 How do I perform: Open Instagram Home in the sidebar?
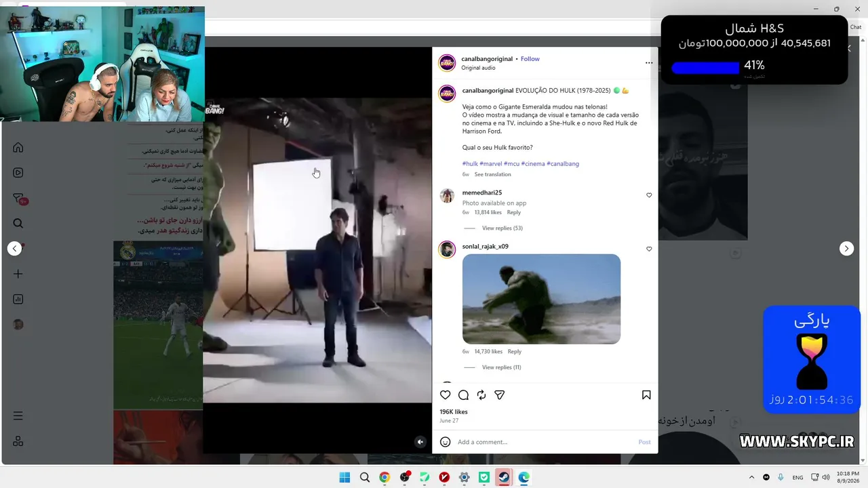click(x=18, y=148)
